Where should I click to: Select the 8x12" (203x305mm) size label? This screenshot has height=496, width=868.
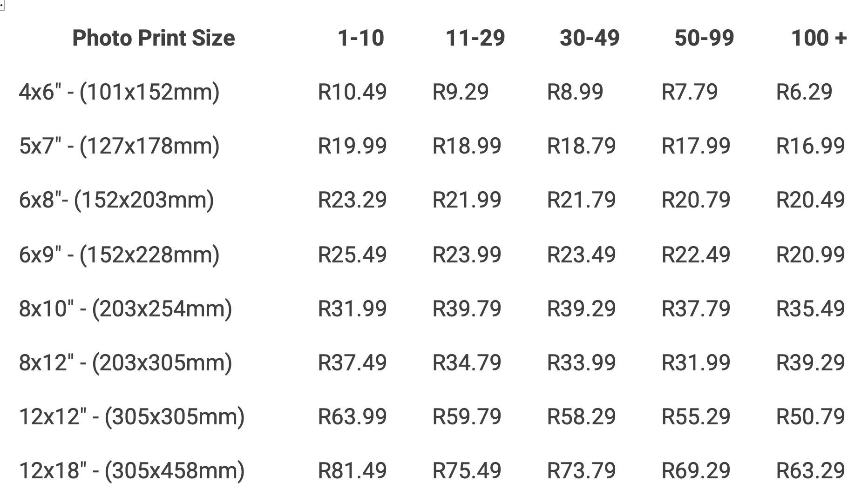(125, 362)
